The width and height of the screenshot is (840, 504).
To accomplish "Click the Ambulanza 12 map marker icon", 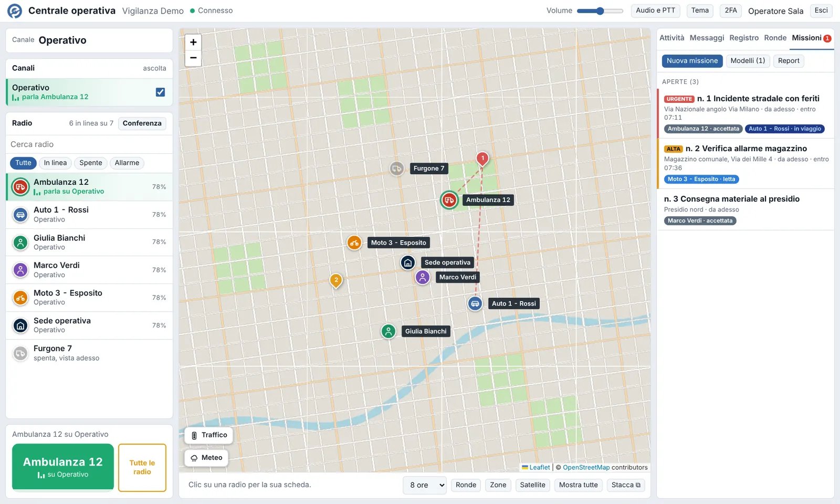I will pyautogui.click(x=449, y=200).
